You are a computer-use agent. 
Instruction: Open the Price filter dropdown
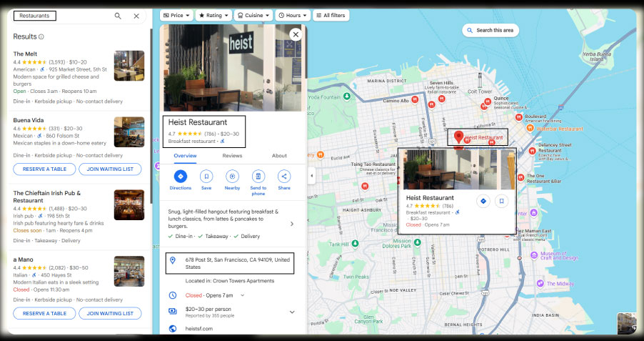pyautogui.click(x=176, y=14)
